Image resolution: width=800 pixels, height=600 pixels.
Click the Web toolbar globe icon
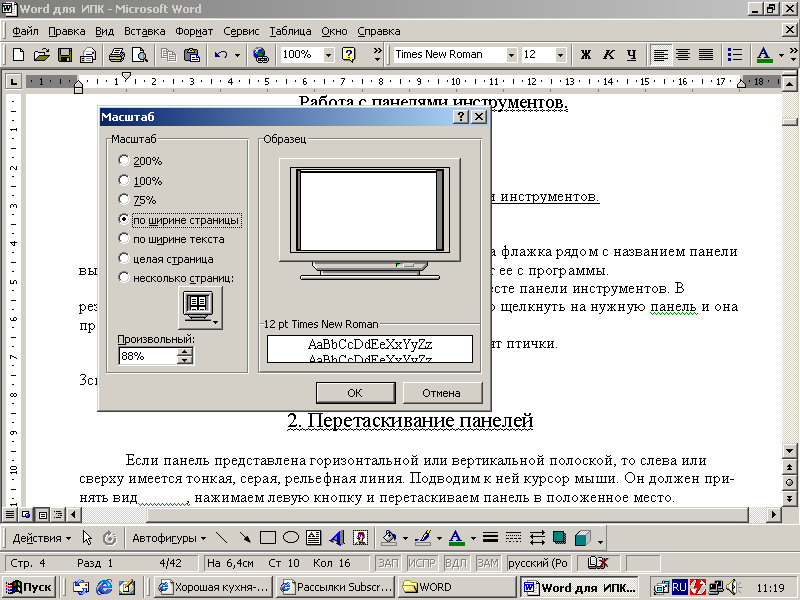(261, 55)
